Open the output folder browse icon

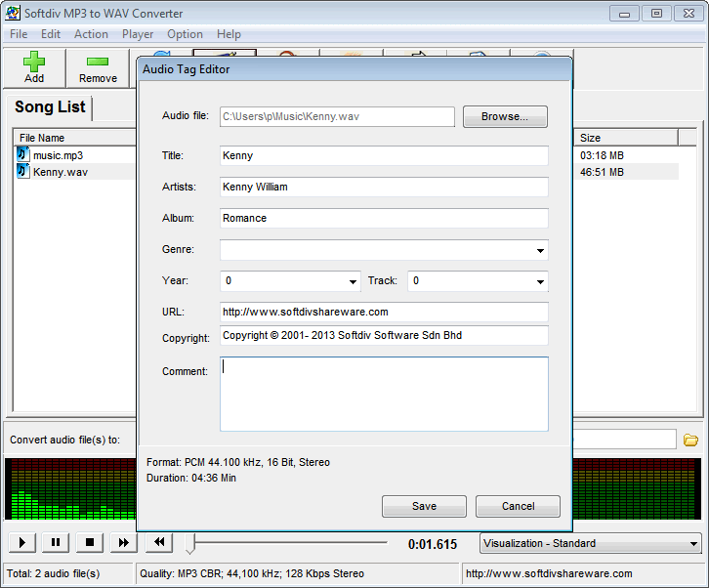pyautogui.click(x=690, y=440)
